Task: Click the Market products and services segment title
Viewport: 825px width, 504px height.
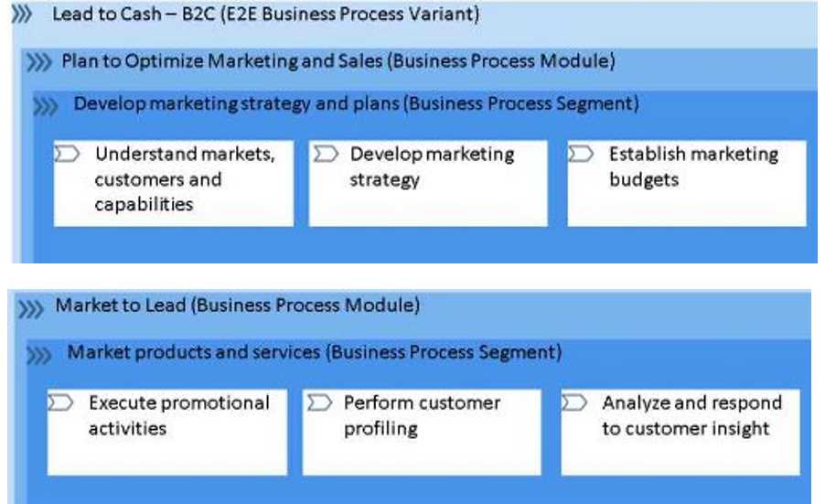Action: 315,352
